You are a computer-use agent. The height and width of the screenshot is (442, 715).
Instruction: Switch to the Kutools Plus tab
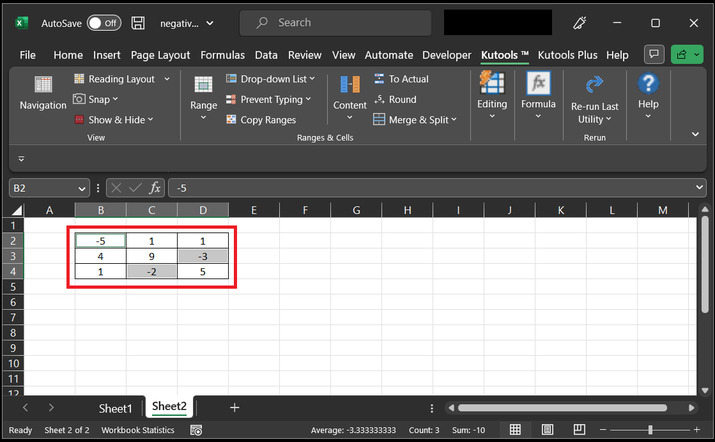click(567, 55)
